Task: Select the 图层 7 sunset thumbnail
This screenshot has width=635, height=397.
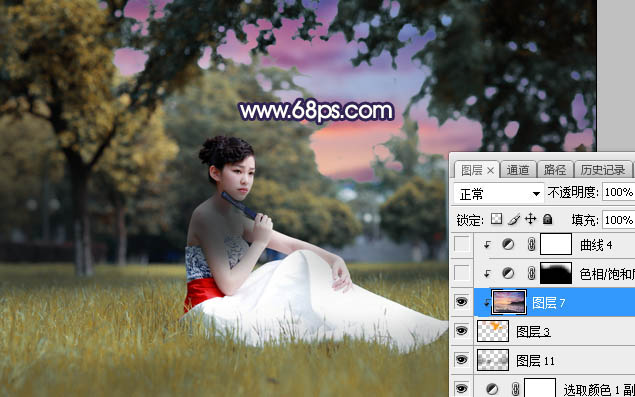Action: (509, 302)
